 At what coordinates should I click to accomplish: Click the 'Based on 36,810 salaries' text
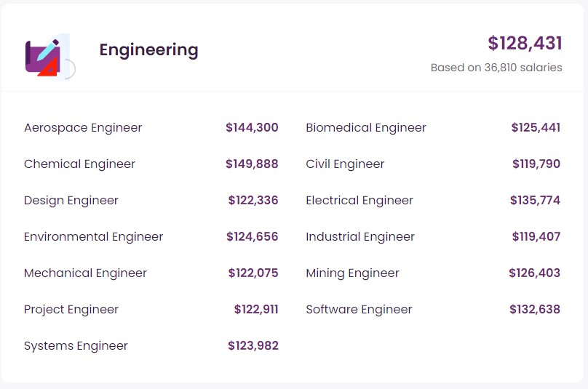point(496,68)
